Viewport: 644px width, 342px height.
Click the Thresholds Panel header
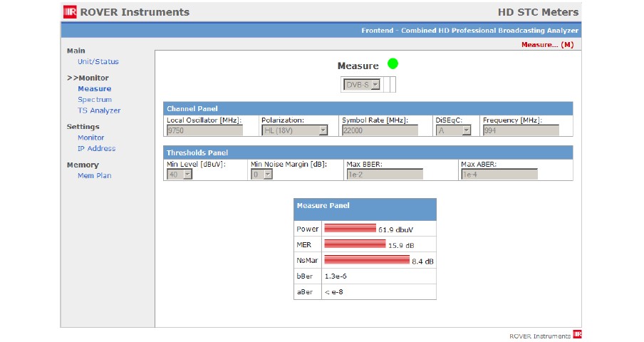coord(368,152)
